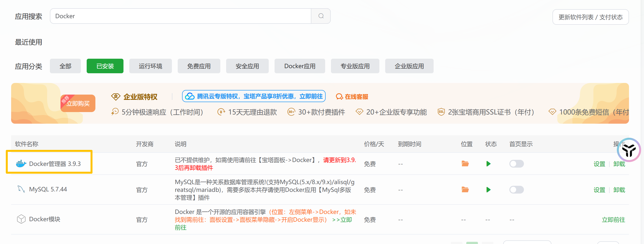Select the 全部 category tab
Screen dimensions: 644x244
(x=65, y=66)
